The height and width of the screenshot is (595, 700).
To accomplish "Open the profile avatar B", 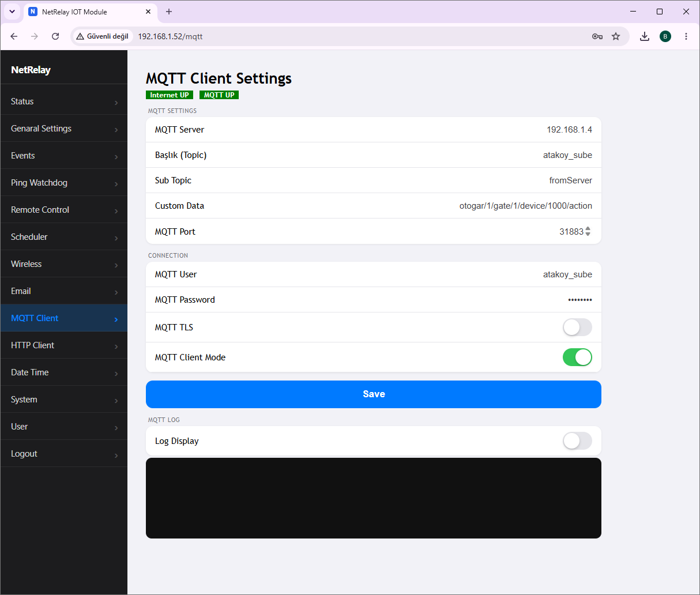I will (x=665, y=36).
